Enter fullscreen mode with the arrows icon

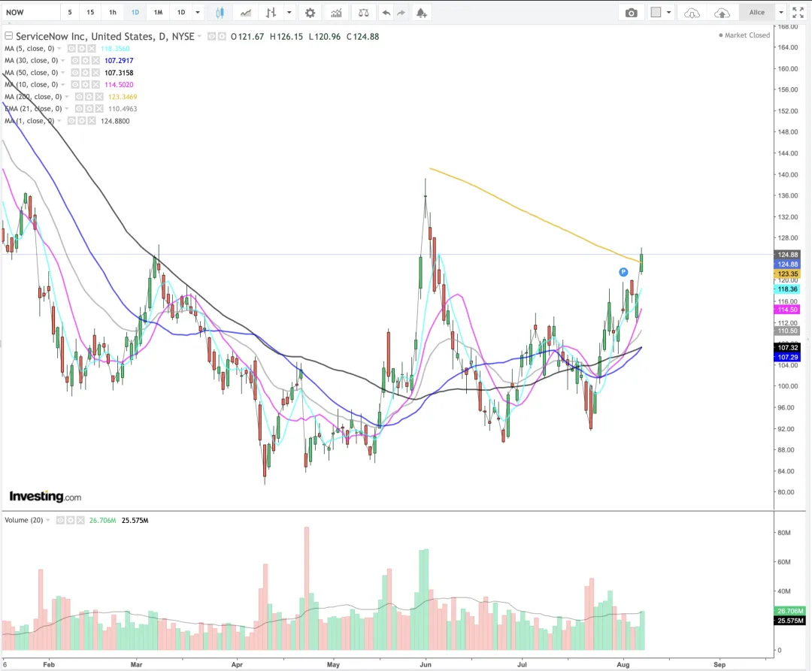[798, 13]
